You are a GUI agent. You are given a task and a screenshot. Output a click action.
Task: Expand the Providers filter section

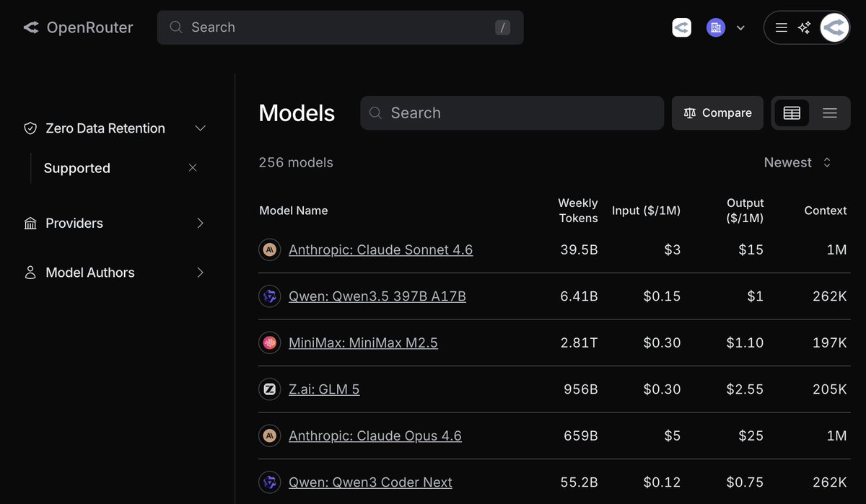click(x=201, y=224)
